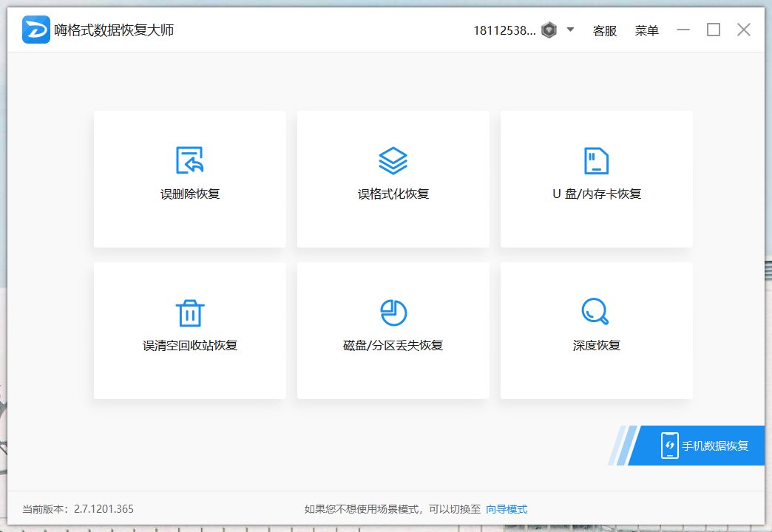Open the 深度恢复 recovery mode card
The width and height of the screenshot is (772, 532).
click(x=596, y=330)
